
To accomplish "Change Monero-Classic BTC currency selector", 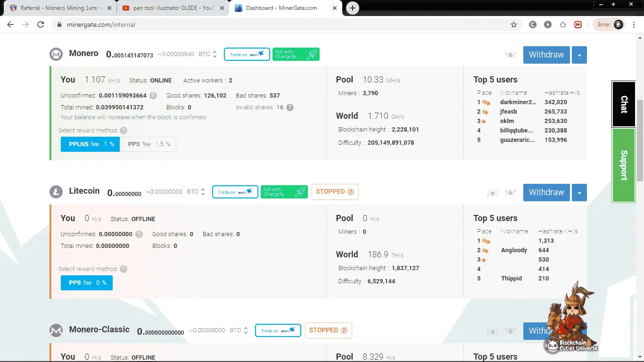I will pyautogui.click(x=239, y=330).
